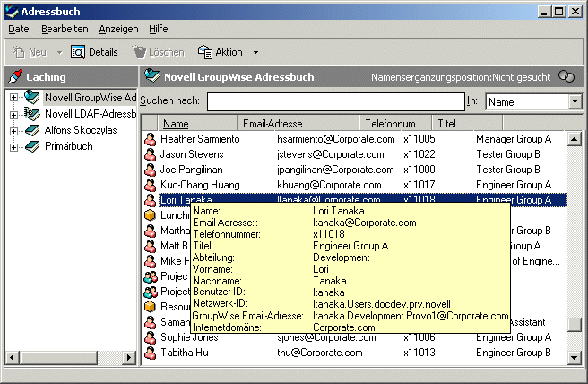Click the Details toolbar icon
This screenshot has width=588, height=384.
78,52
